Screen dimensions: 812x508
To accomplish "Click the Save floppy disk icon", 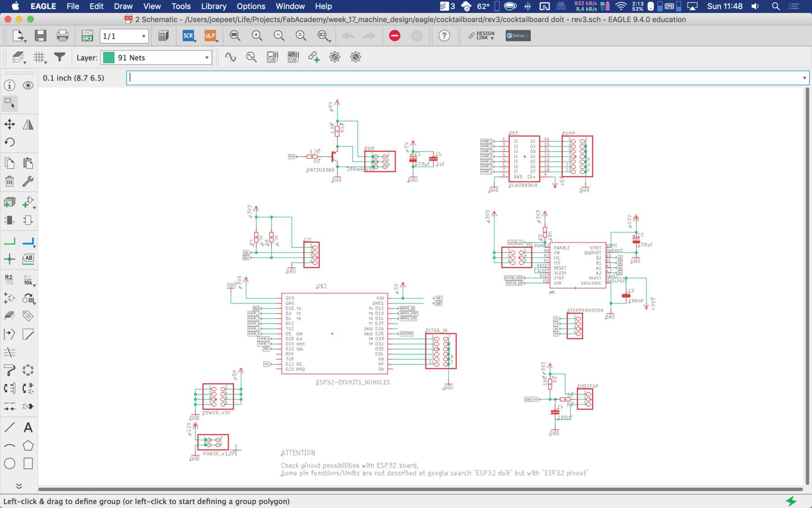I will tap(41, 36).
